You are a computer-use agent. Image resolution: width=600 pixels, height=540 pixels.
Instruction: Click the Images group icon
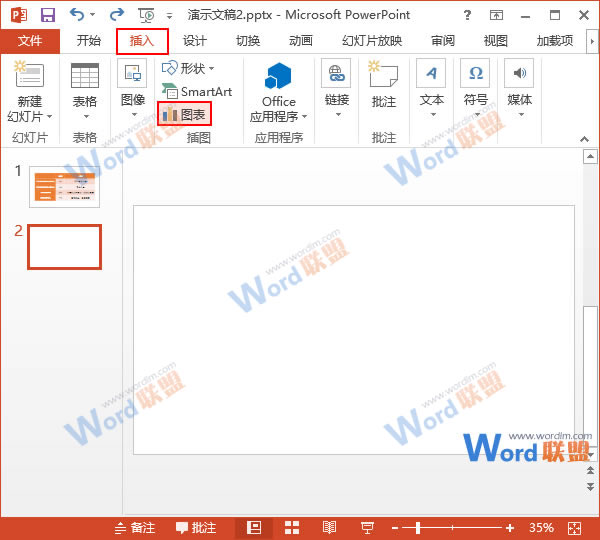132,73
